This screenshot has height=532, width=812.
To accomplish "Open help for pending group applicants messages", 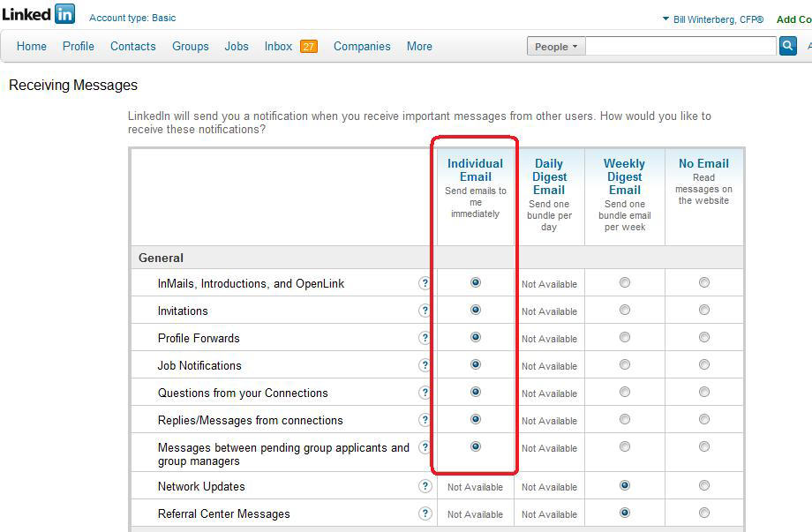I will coord(425,447).
